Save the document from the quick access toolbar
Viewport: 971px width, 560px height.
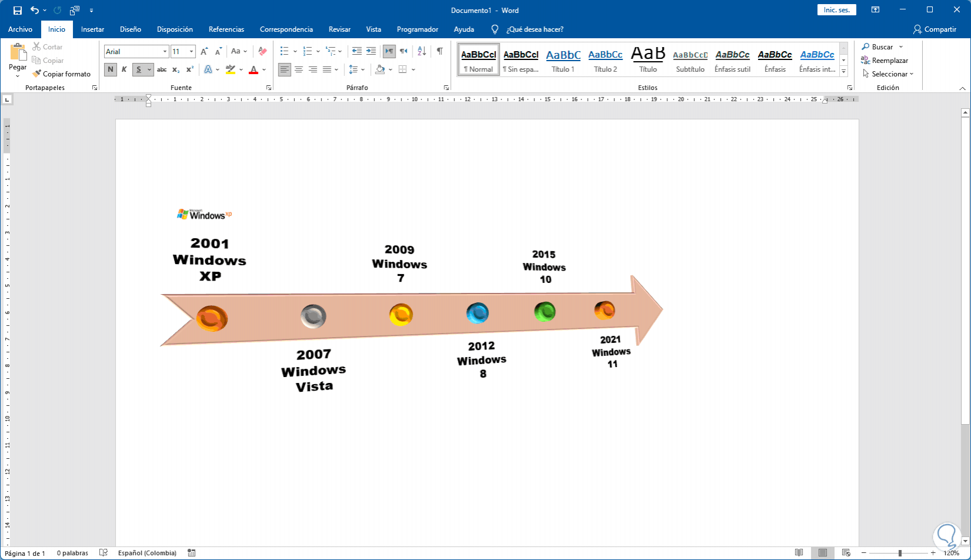(18, 11)
